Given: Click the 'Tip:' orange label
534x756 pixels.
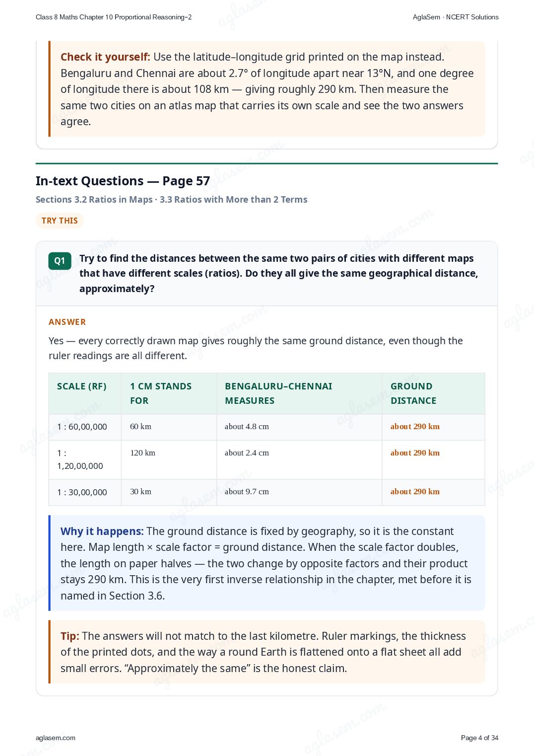Looking at the screenshot, I should (x=69, y=636).
